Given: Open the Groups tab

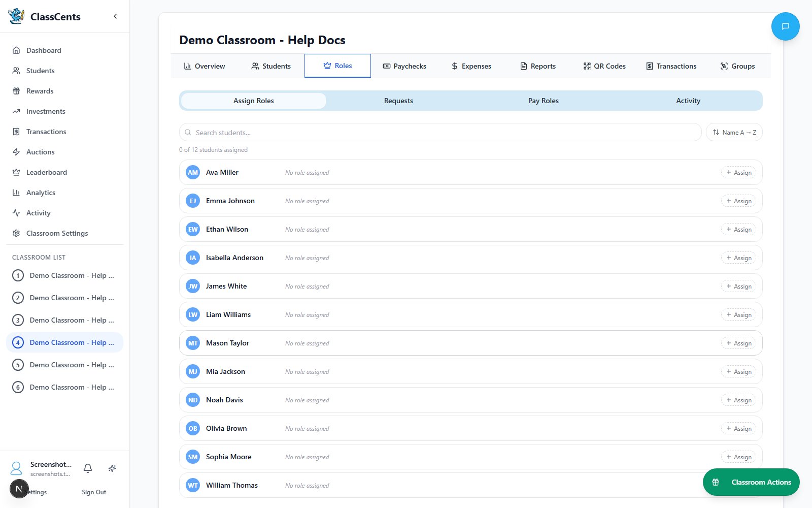Looking at the screenshot, I should coord(737,66).
